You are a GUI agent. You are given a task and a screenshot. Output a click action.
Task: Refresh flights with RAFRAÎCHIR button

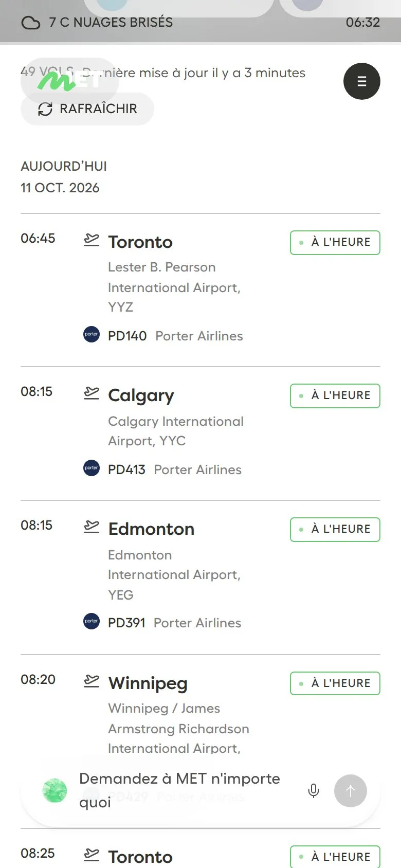pos(87,109)
